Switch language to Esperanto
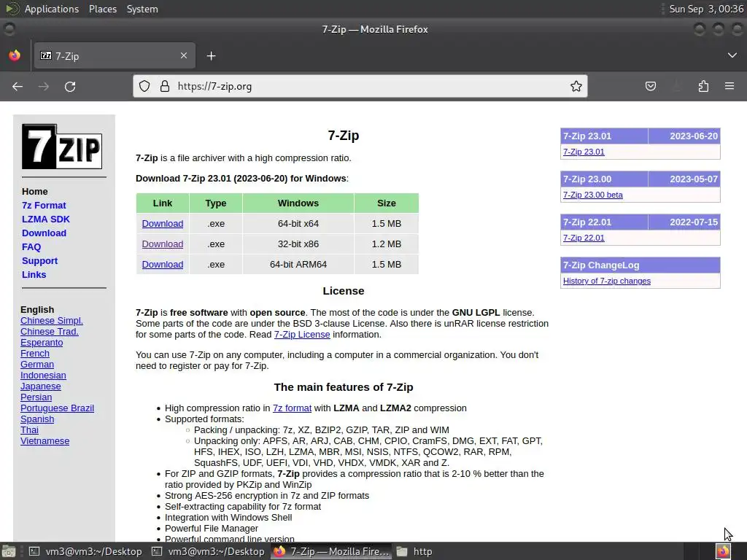Viewport: 747px width, 560px height. pos(42,343)
